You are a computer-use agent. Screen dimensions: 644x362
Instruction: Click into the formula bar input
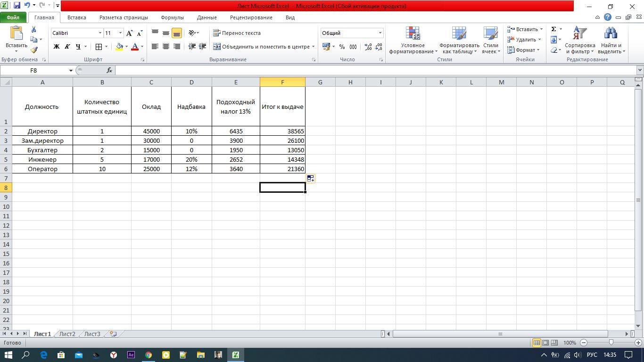point(376,70)
